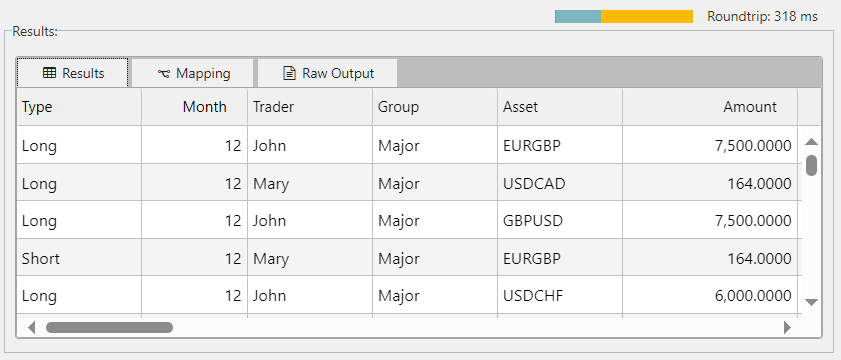Click the horizontal scrollbar thumb
Image resolution: width=841 pixels, height=360 pixels.
click(x=109, y=327)
